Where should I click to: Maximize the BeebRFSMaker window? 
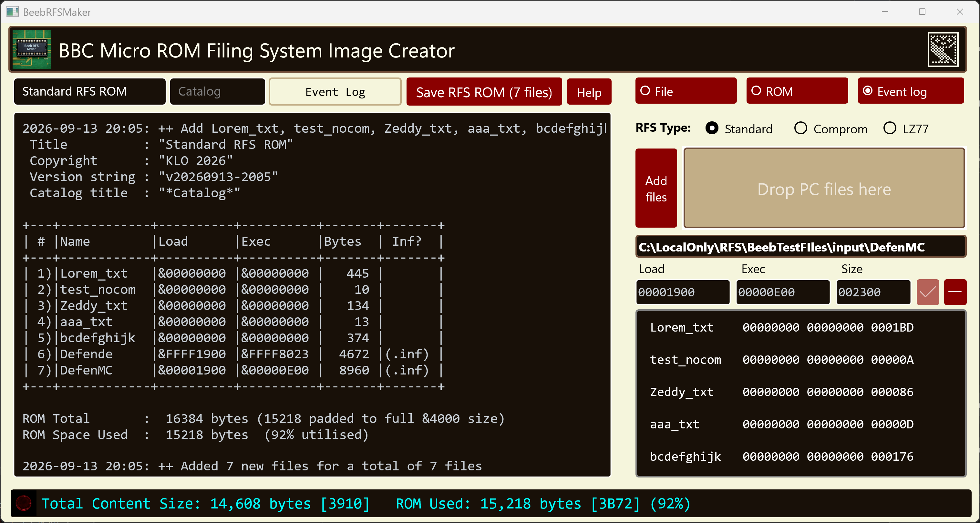tap(922, 12)
